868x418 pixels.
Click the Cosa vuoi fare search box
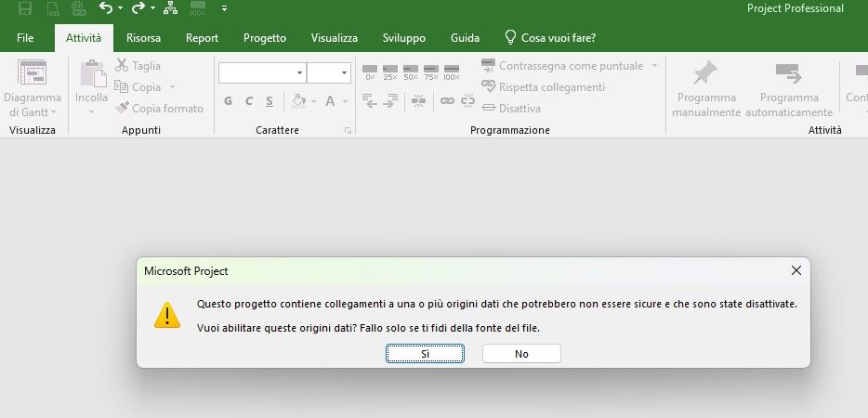coord(550,38)
